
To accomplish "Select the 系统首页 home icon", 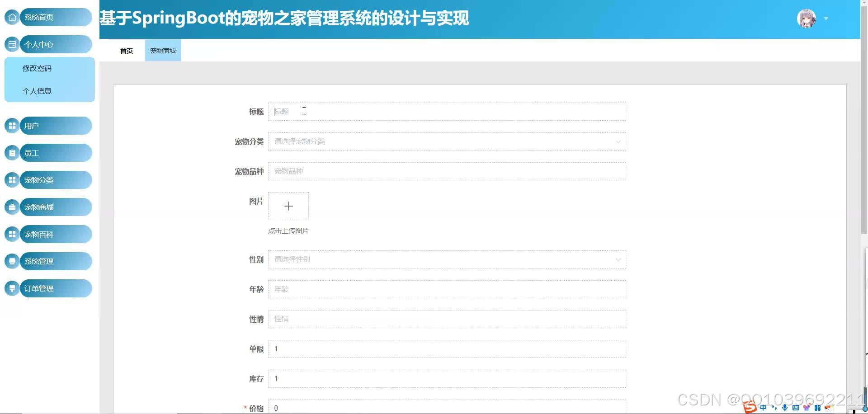I will click(12, 17).
